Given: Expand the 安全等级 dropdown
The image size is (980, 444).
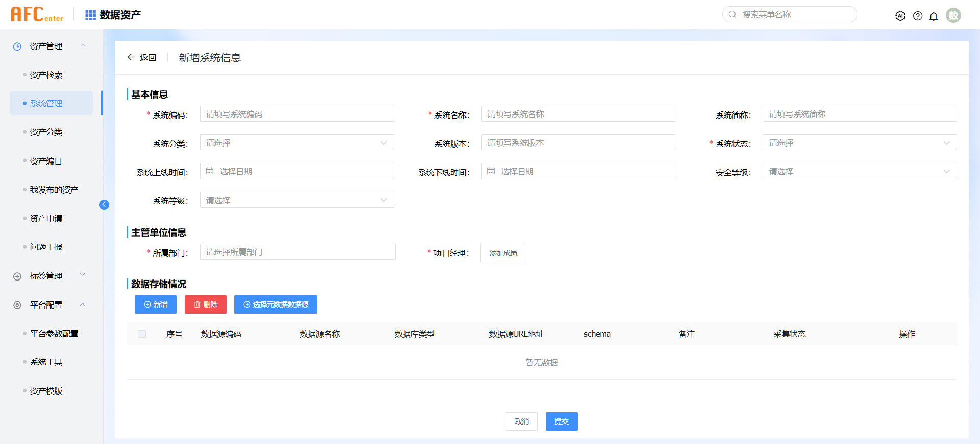Looking at the screenshot, I should 859,171.
